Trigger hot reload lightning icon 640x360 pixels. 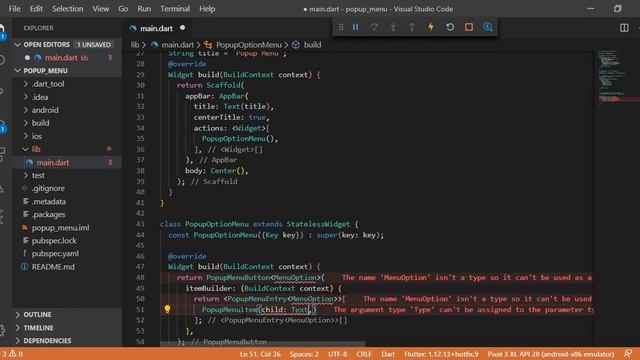point(431,27)
